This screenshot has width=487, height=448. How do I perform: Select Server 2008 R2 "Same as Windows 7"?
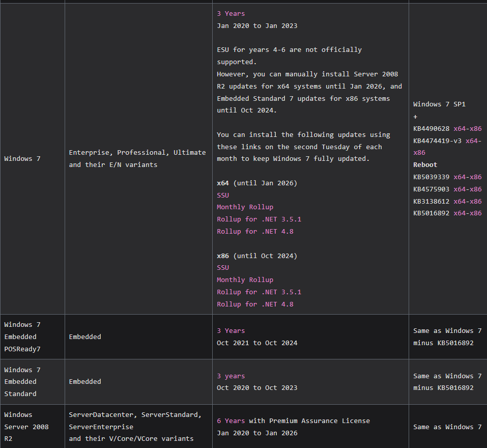click(447, 427)
